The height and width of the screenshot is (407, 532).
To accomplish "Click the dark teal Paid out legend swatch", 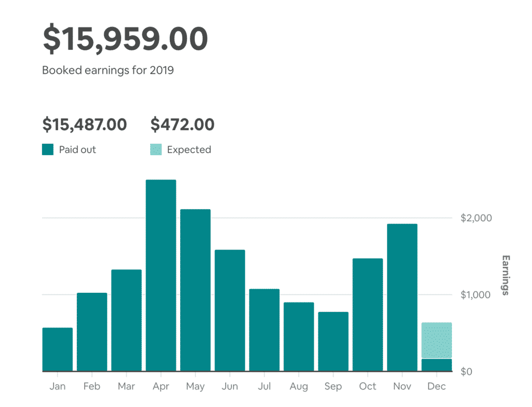I will 48,150.
